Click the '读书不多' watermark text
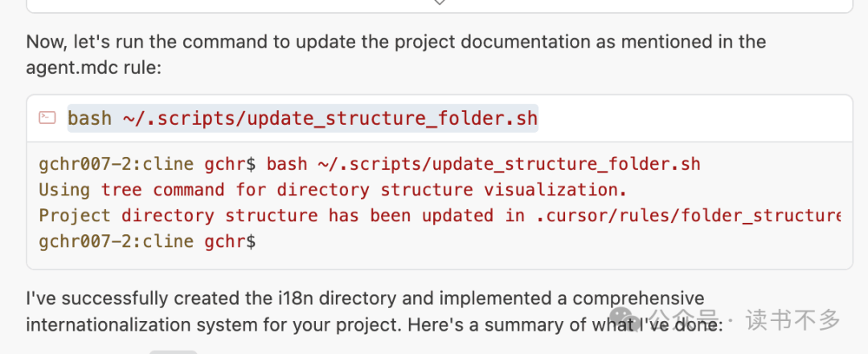 point(792,320)
